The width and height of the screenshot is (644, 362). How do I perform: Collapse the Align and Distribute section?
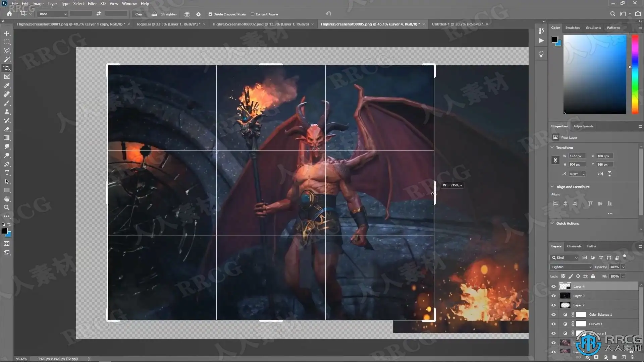tap(552, 187)
